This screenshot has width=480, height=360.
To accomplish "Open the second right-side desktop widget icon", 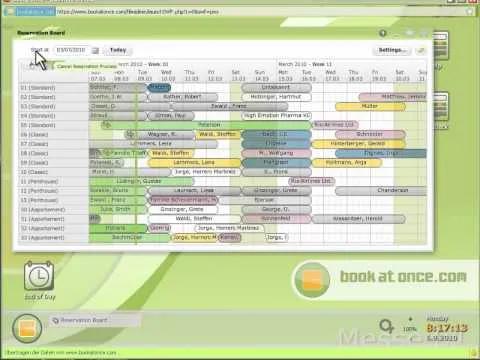I will coord(441,107).
